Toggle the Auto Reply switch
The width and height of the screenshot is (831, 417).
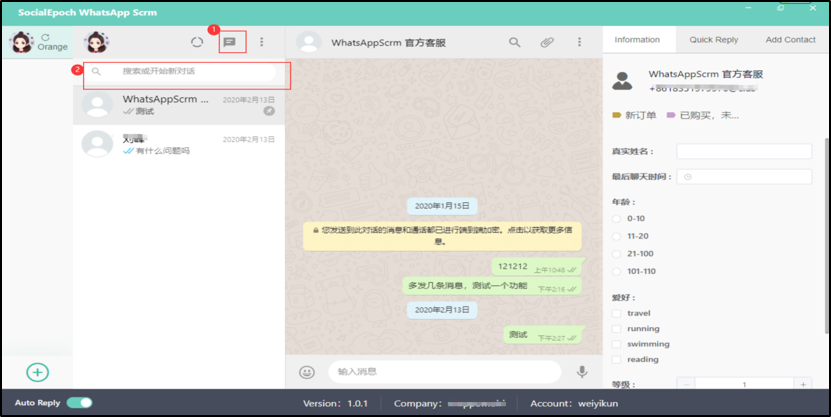pos(79,403)
